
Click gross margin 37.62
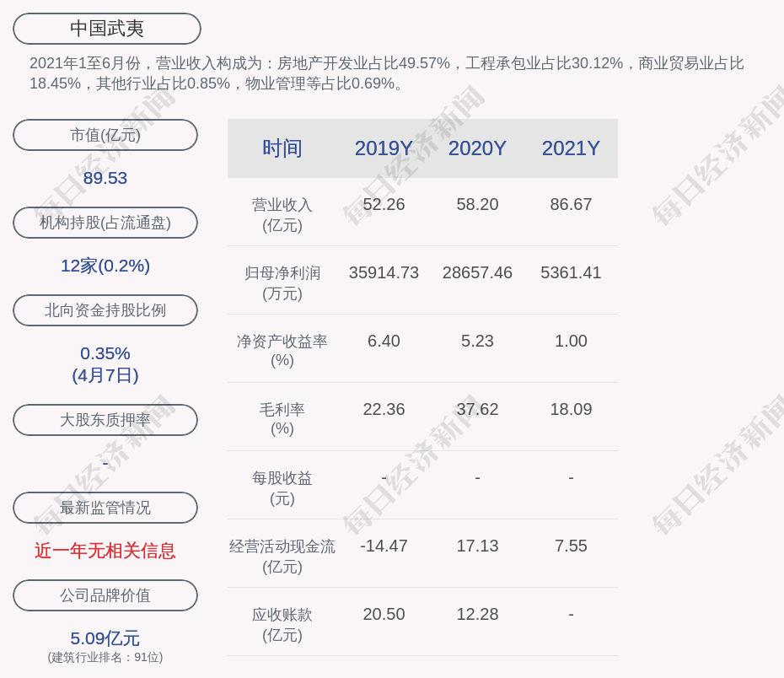[x=477, y=410]
